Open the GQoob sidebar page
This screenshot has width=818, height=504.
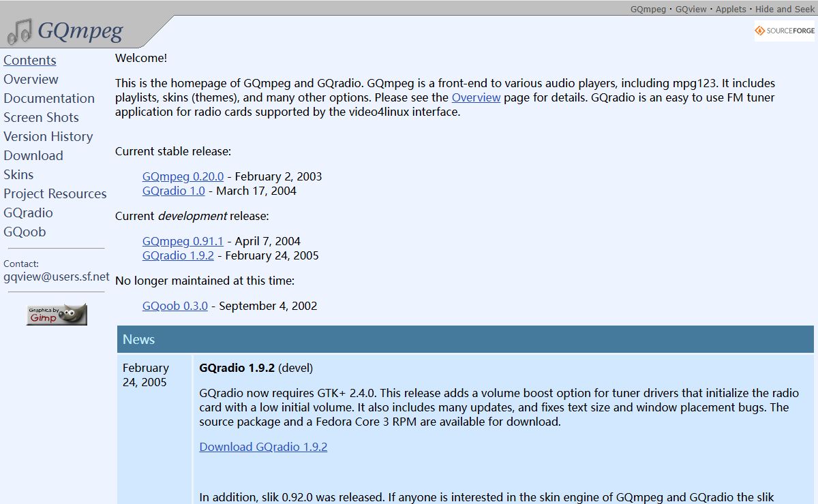pyautogui.click(x=25, y=232)
